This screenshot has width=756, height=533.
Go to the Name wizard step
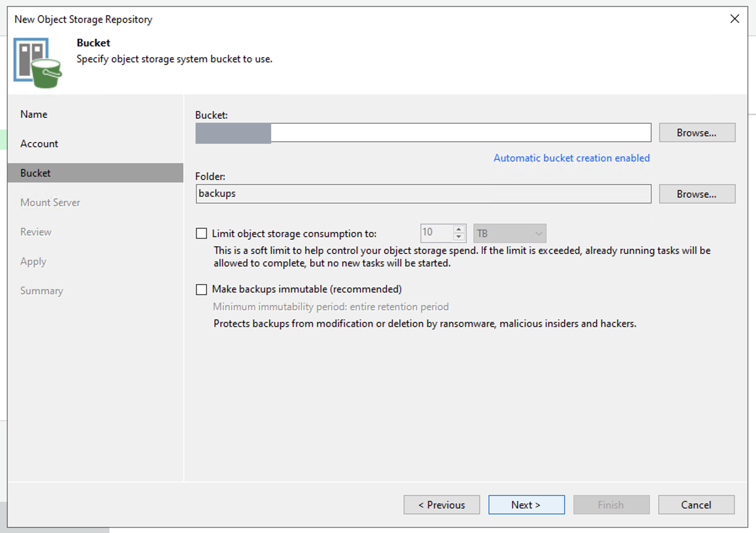pos(34,114)
